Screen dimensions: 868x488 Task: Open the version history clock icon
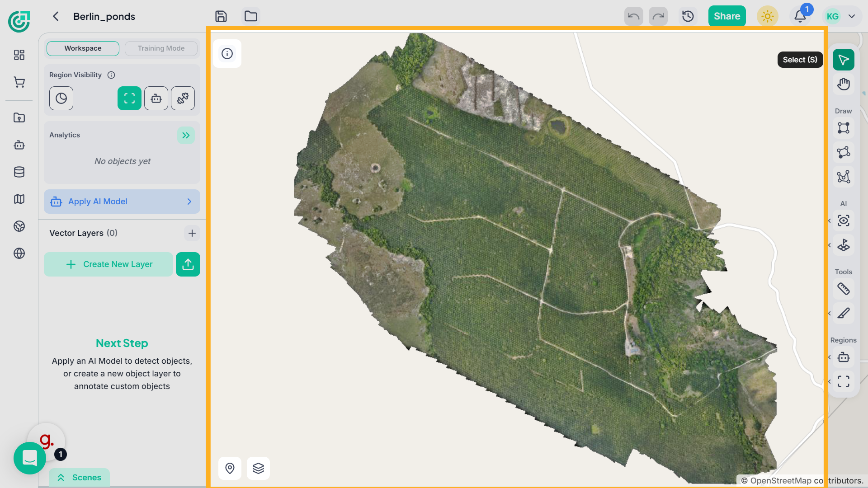(688, 16)
